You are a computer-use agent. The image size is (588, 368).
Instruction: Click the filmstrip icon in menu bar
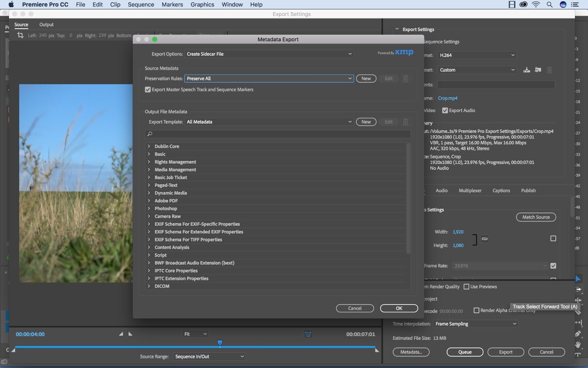[512, 4]
